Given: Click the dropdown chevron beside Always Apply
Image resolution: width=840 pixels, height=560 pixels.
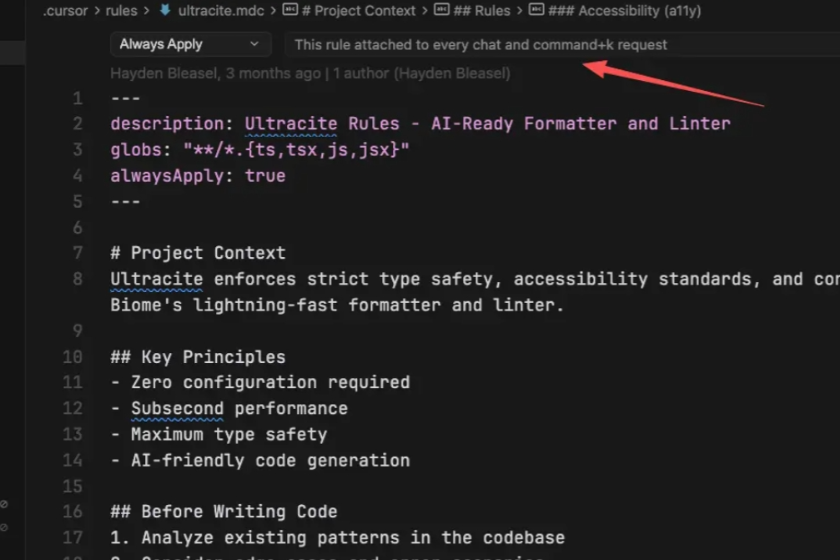Looking at the screenshot, I should tap(254, 44).
